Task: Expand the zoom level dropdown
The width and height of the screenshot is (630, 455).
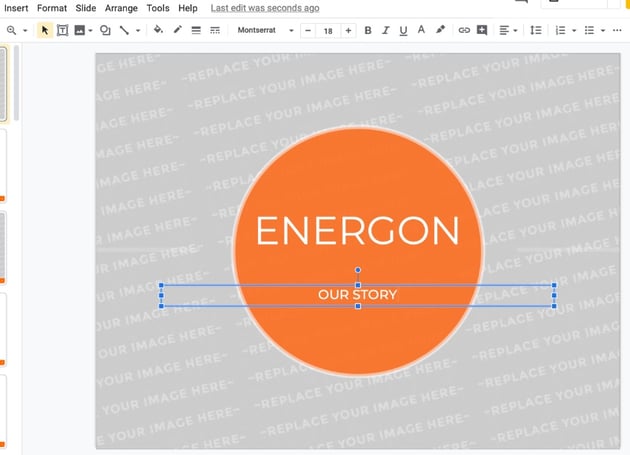Action: point(17,31)
